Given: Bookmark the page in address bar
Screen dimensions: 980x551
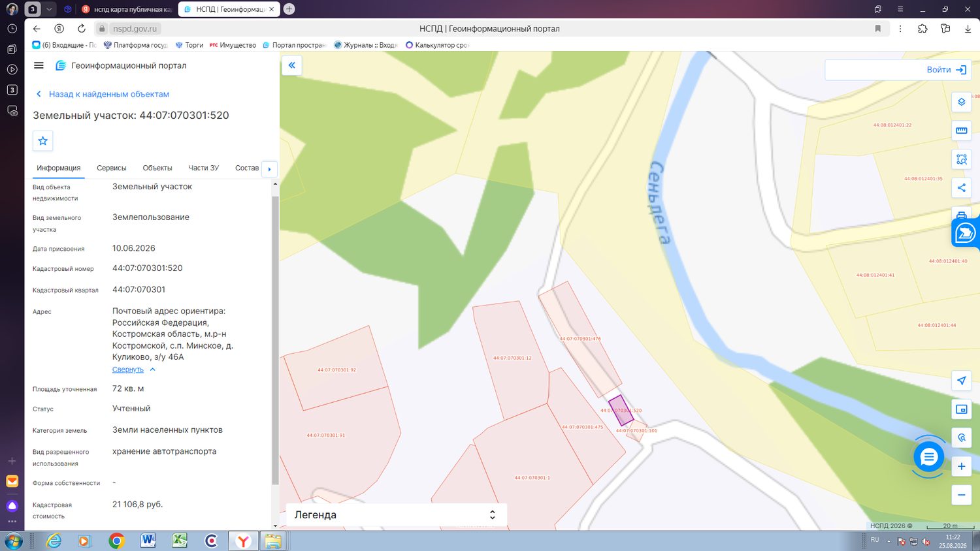Looking at the screenshot, I should 877,29.
